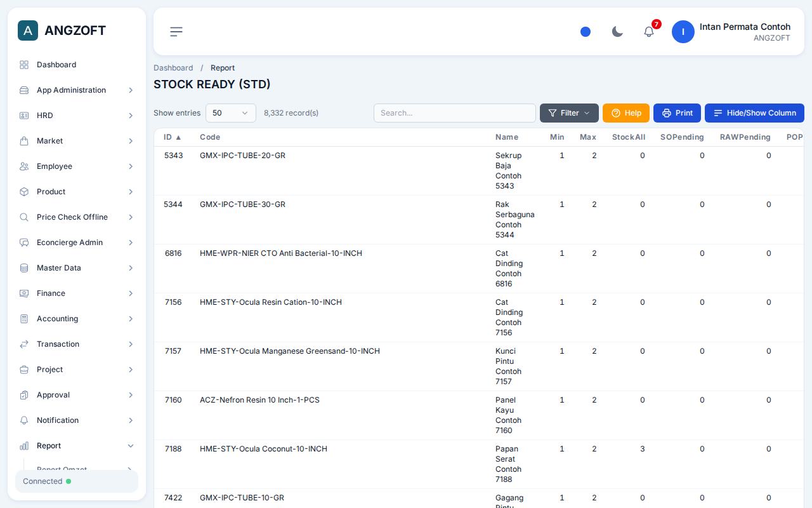Click the Filter funnel icon
Screen dimensions: 812x508
coord(553,113)
